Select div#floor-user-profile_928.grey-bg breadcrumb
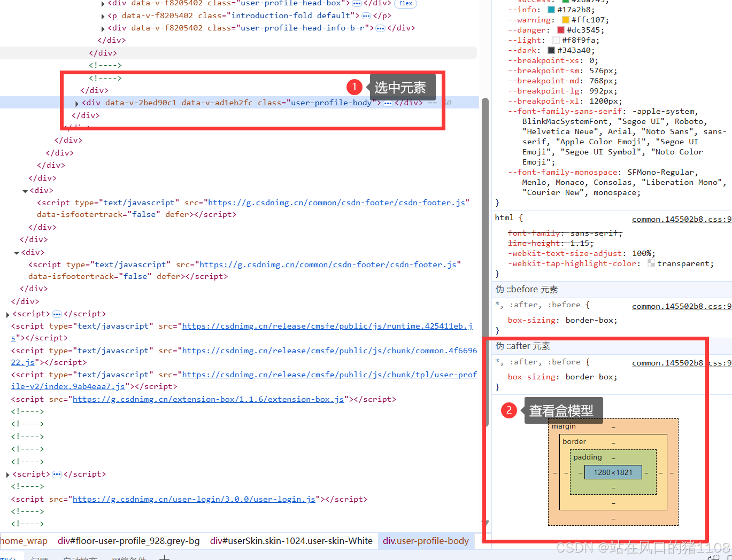Image resolution: width=732 pixels, height=560 pixels. 129,541
